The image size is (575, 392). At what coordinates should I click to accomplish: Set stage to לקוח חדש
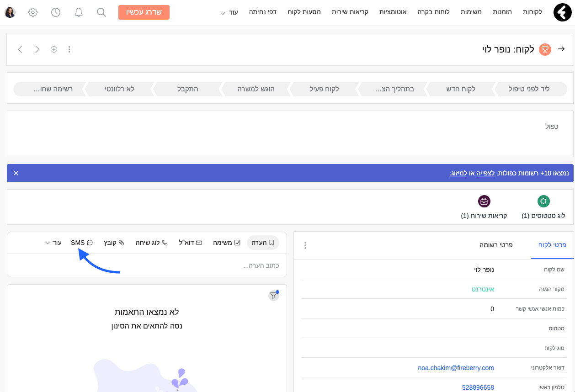tap(461, 89)
